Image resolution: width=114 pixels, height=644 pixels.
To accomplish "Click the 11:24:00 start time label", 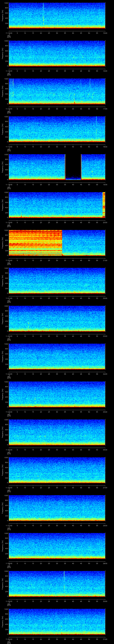I will click(9, 412).
